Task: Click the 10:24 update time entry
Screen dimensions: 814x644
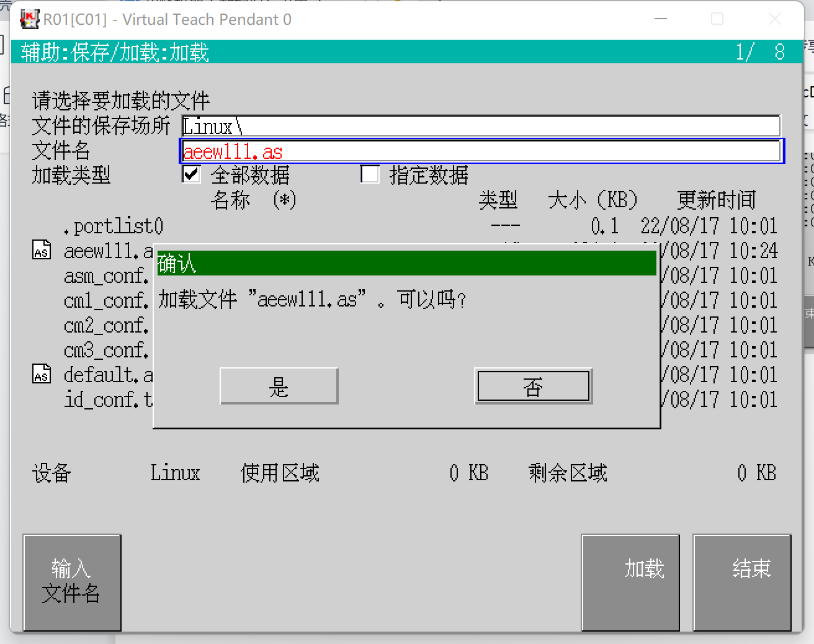Action: [x=753, y=251]
